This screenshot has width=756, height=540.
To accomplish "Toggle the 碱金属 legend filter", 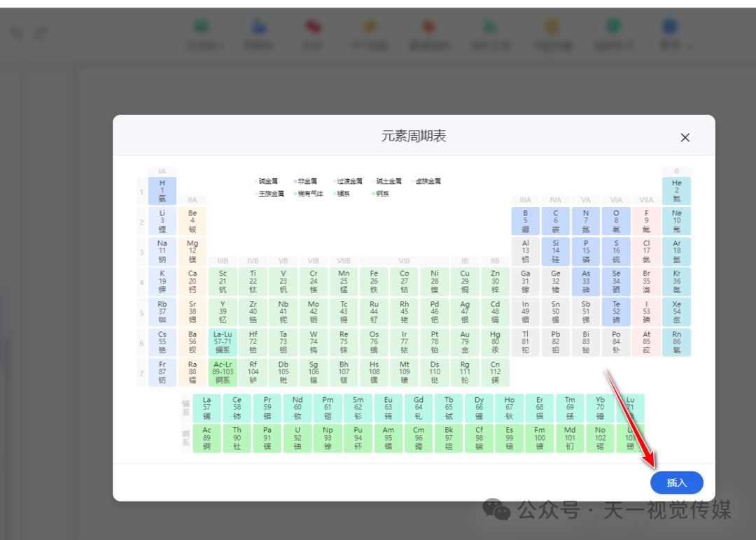I will [268, 180].
